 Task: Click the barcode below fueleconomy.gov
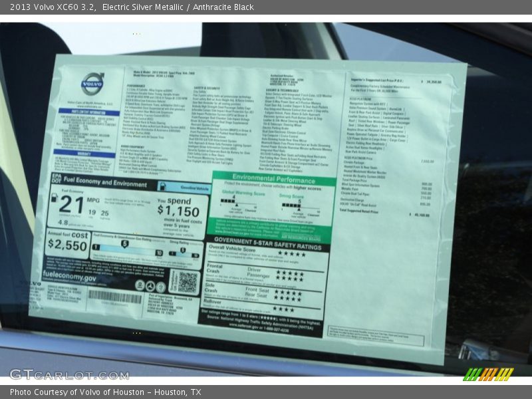116,297
